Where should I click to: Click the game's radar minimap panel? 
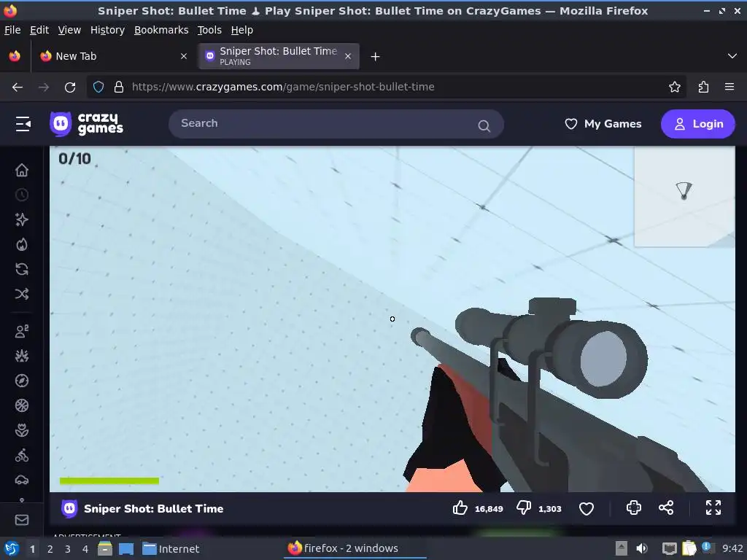tap(684, 196)
